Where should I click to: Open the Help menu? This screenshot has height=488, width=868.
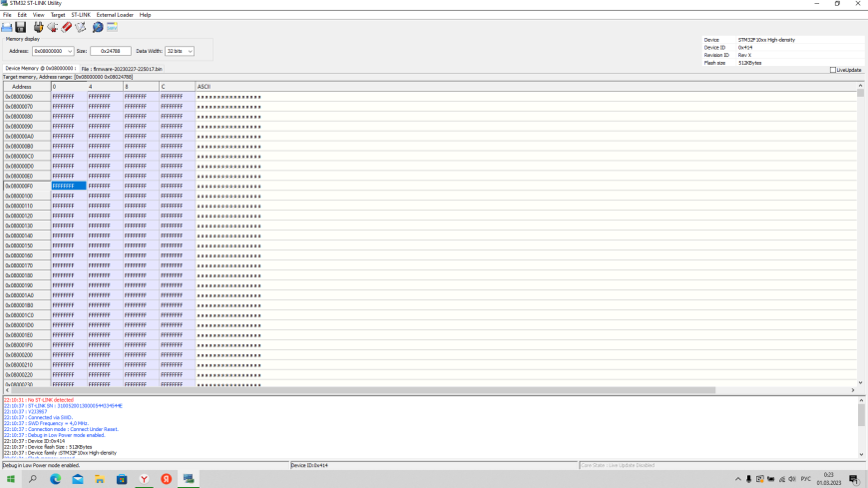(x=145, y=15)
